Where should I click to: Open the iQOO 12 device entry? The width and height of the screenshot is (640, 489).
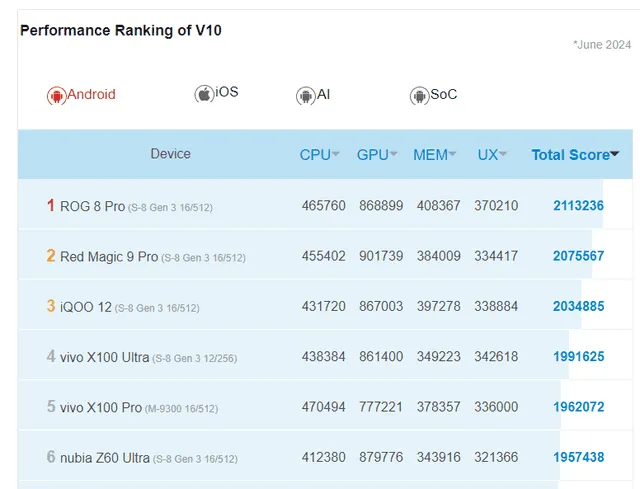[x=86, y=306]
